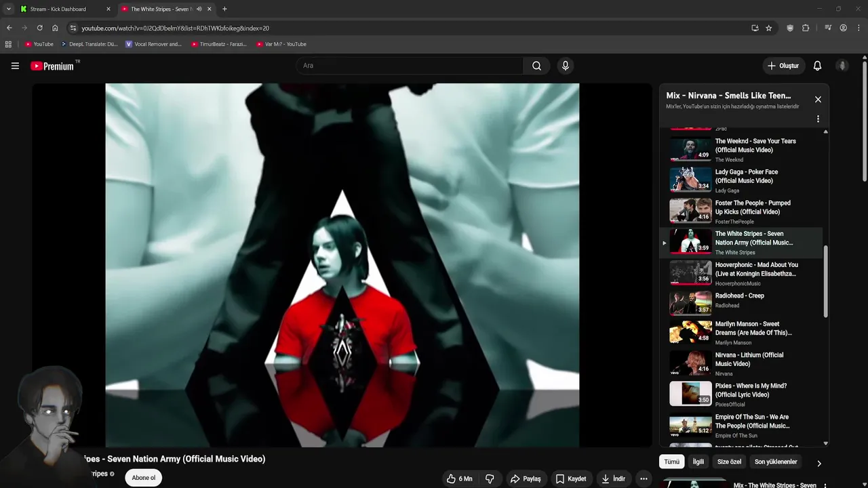Click install app icon in address bar

click(x=755, y=28)
